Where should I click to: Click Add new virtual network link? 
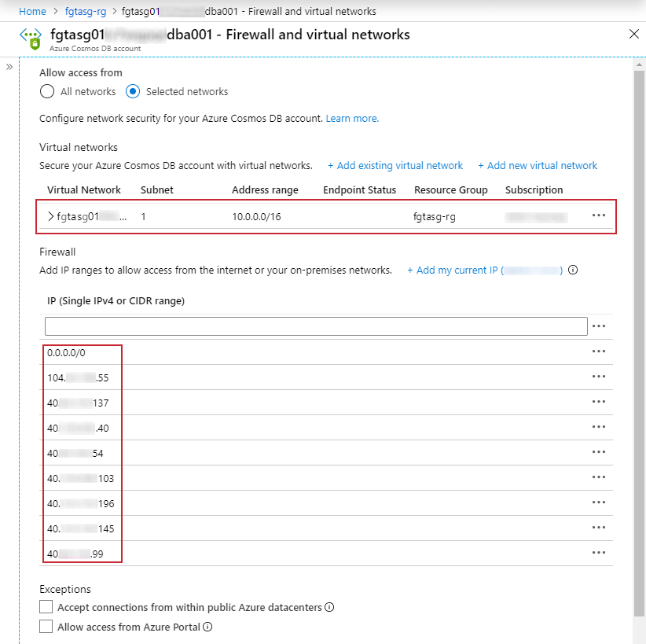point(538,165)
